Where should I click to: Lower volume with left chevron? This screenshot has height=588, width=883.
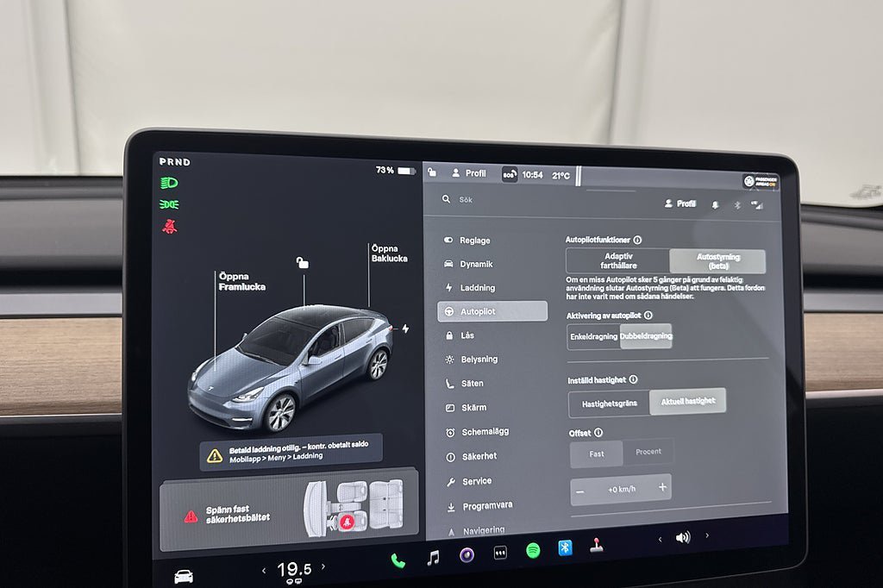660,539
